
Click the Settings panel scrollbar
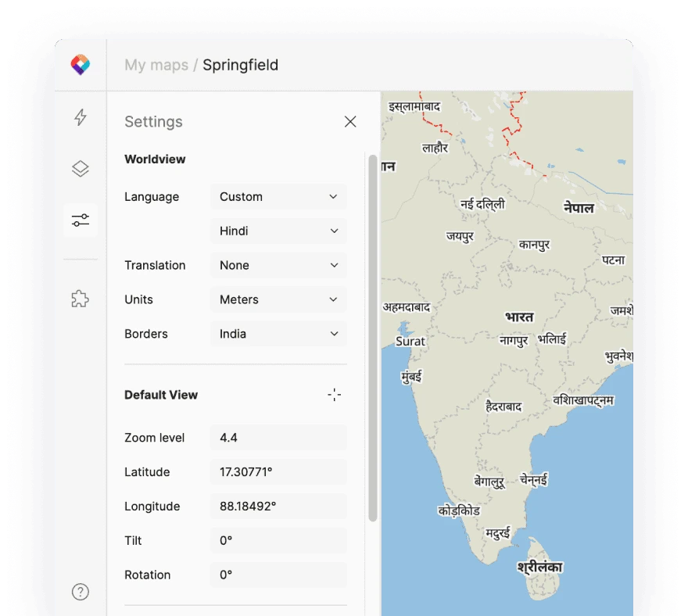[x=373, y=338]
